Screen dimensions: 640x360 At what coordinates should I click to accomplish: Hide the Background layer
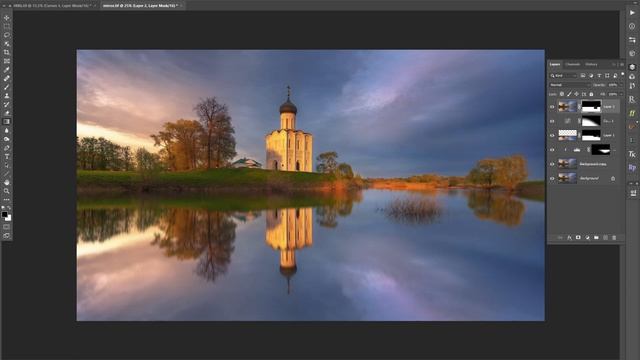click(x=552, y=178)
